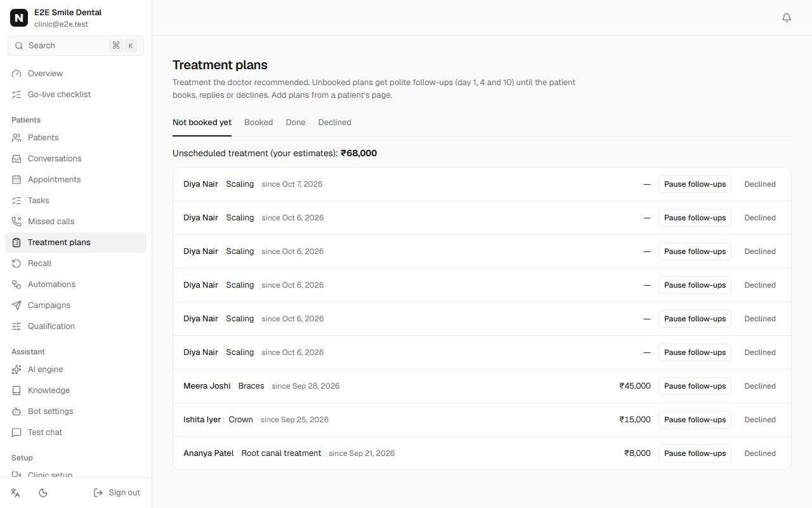The width and height of the screenshot is (812, 508).
Task: Switch to the Booked tab
Action: [x=259, y=123]
